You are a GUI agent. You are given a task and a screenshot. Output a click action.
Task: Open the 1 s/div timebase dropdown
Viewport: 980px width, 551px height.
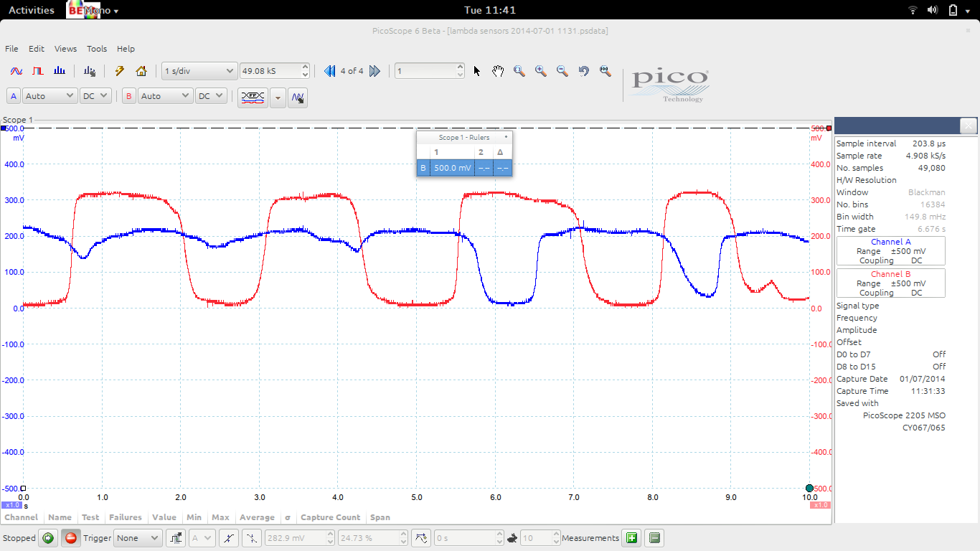(x=199, y=71)
